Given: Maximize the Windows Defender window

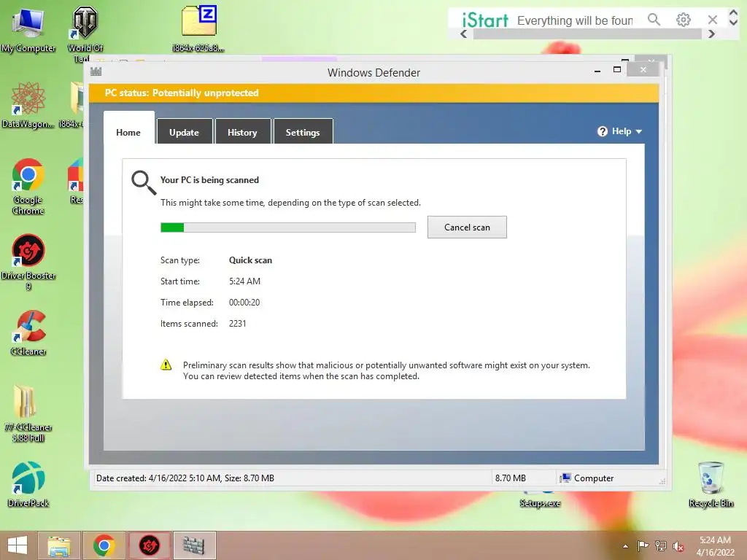Looking at the screenshot, I should 617,69.
